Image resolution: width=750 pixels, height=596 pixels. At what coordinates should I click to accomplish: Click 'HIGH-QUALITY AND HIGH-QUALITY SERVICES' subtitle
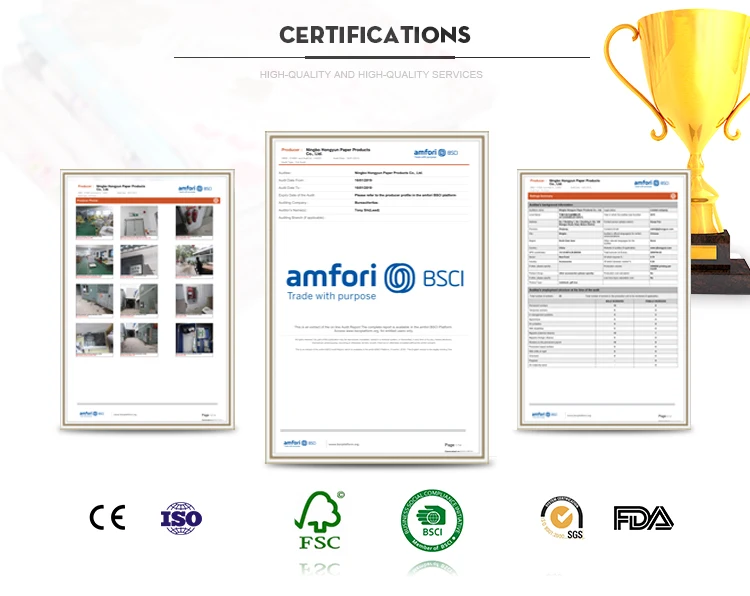(x=371, y=75)
